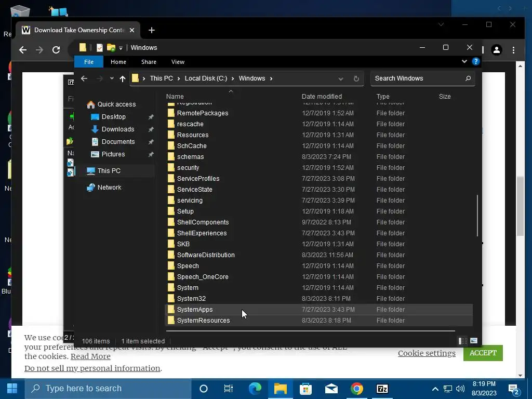Select the System32 folder
The width and height of the screenshot is (532, 399).
click(191, 299)
